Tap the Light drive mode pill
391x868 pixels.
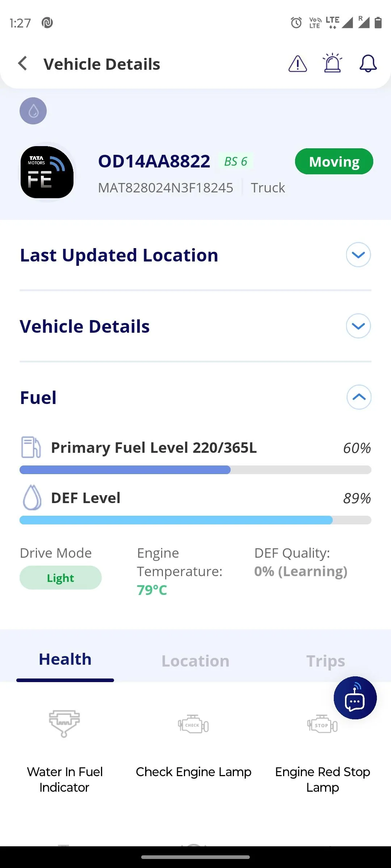pos(60,578)
